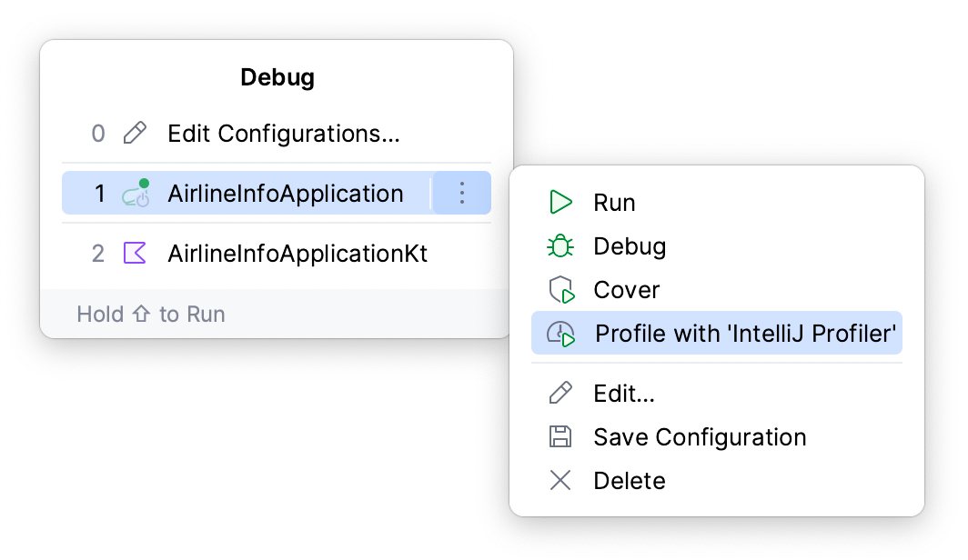Select the AirlineInfoApplicationKt configuration
Screen dimensions: 968x560
(x=297, y=254)
